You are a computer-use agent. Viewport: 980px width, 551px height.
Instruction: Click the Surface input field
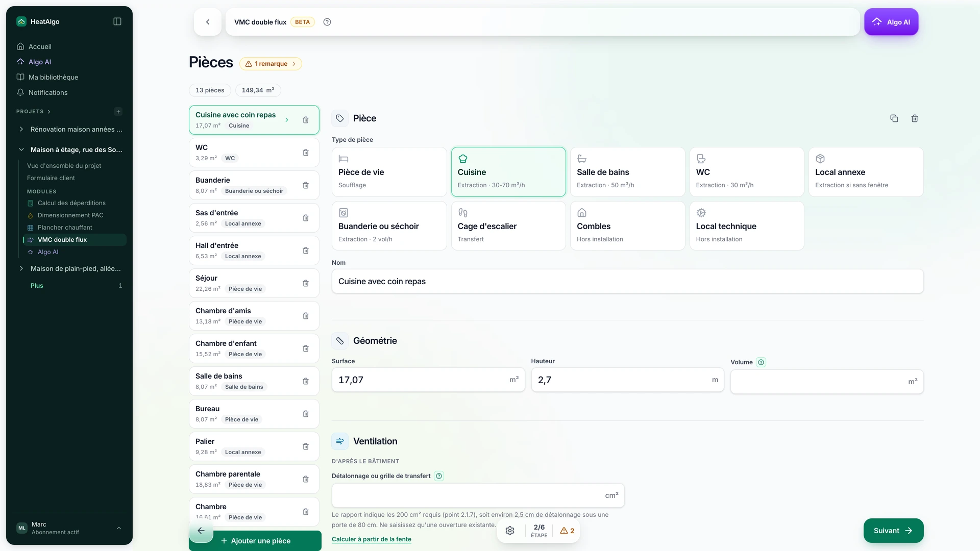click(x=428, y=380)
